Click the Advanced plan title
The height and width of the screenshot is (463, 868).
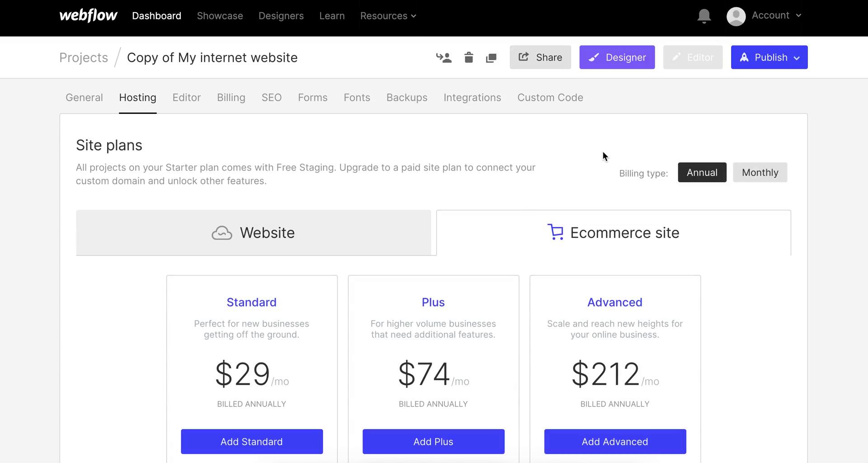tap(615, 302)
